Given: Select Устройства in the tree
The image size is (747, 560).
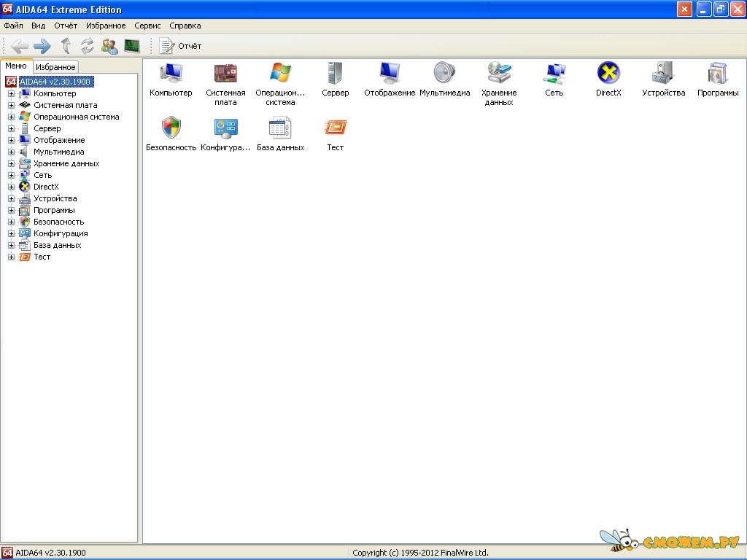Looking at the screenshot, I should point(55,198).
